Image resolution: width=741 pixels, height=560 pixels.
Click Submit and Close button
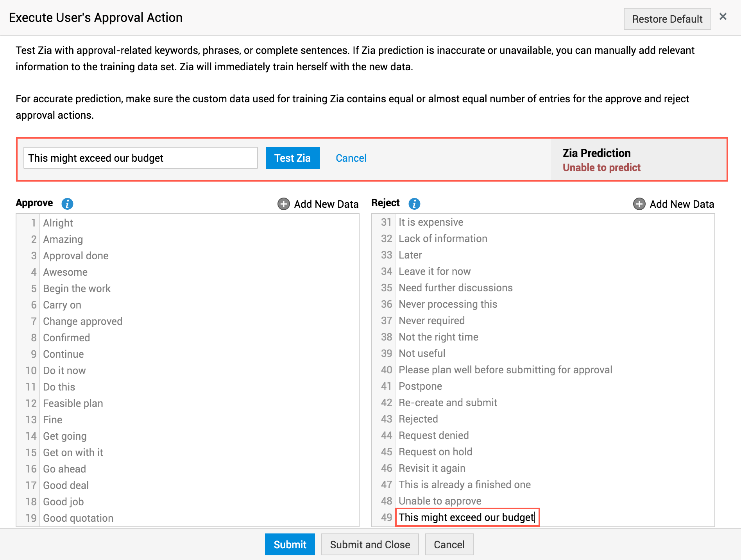point(370,544)
